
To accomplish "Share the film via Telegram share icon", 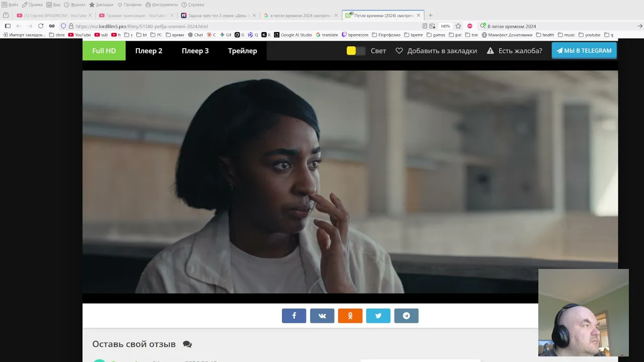I will (407, 316).
